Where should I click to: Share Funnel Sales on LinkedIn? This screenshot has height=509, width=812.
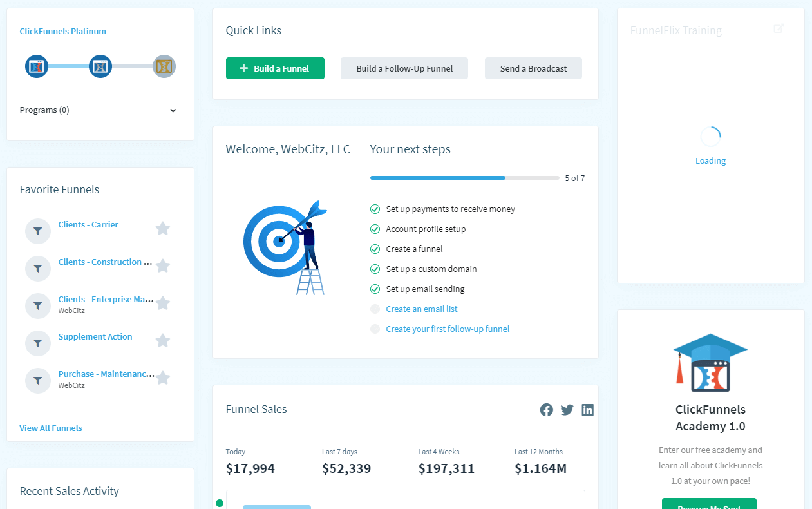[587, 410]
